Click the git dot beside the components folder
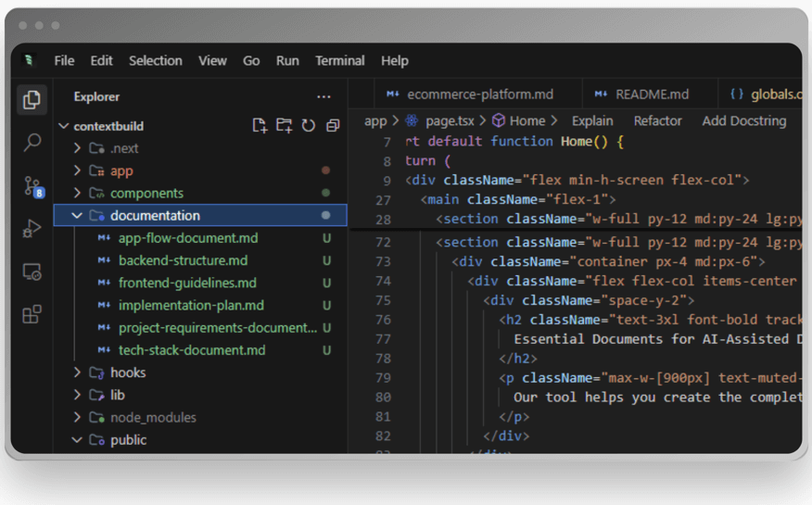This screenshot has height=505, width=812. pos(325,193)
